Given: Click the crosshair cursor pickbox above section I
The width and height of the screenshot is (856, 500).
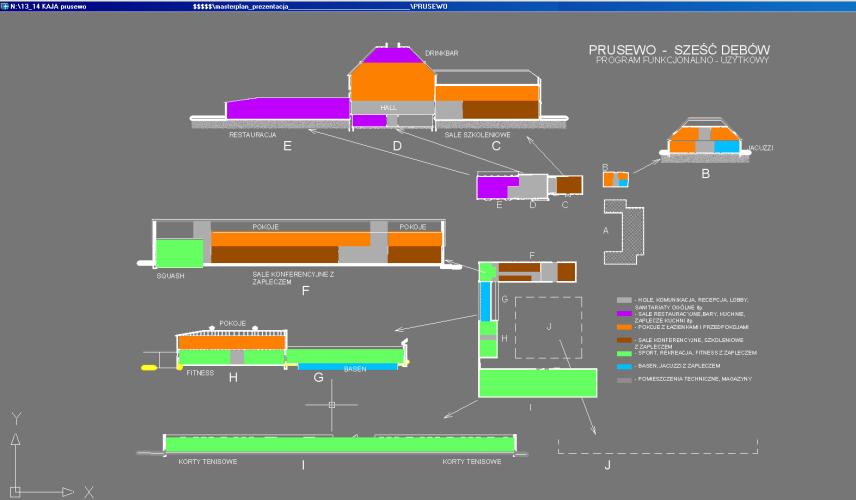Looking at the screenshot, I should point(331,404).
